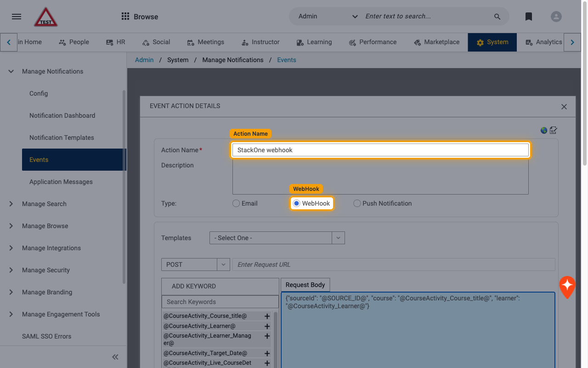Open the hamburger main menu

click(x=17, y=17)
